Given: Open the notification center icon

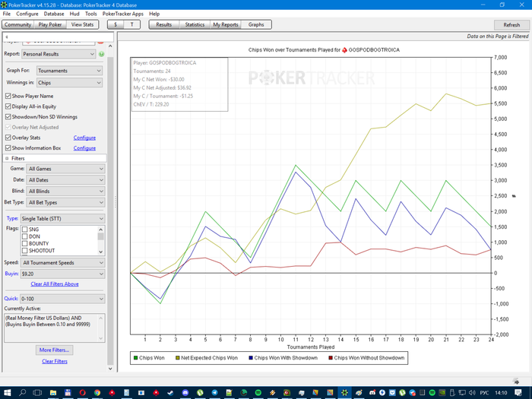Looking at the screenshot, I should coord(518,393).
